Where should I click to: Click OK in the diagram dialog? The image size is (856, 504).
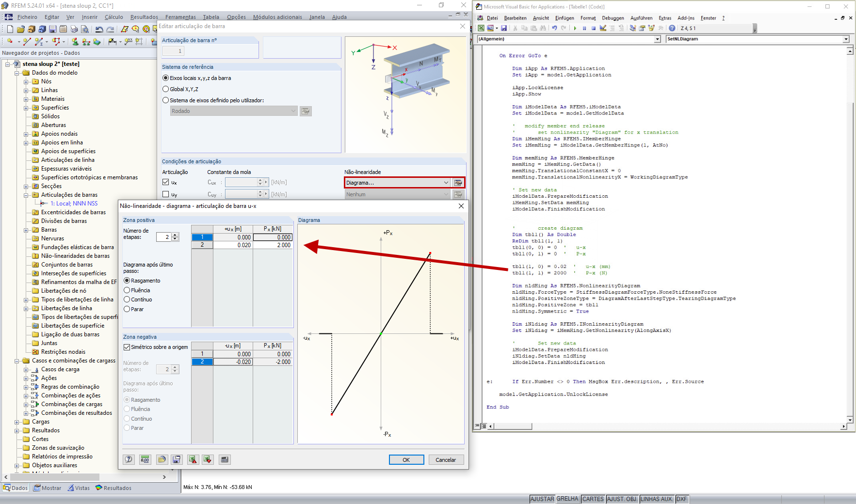click(x=406, y=460)
